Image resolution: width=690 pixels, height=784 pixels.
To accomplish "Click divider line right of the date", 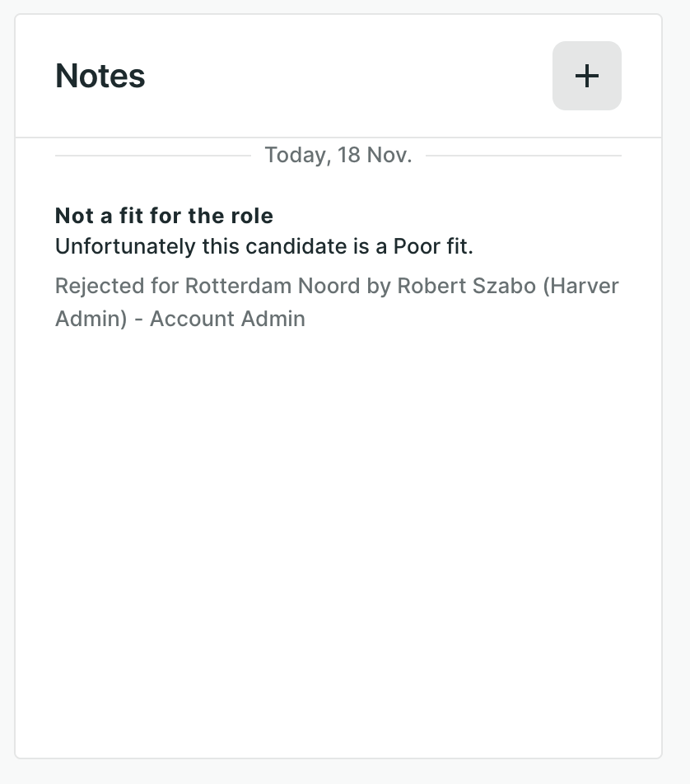I will click(x=523, y=155).
